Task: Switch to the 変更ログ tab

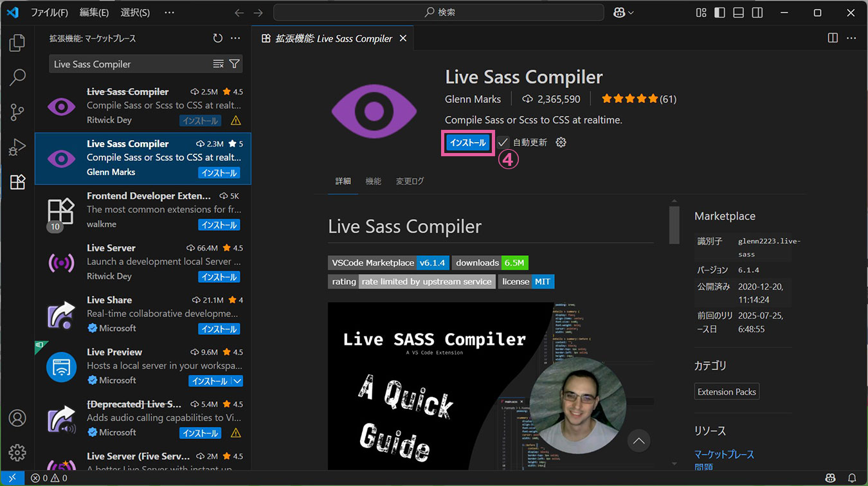Action: (410, 181)
